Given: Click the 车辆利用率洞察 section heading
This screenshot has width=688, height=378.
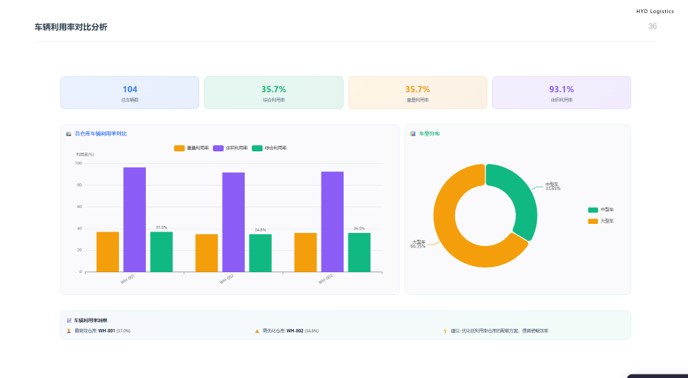Looking at the screenshot, I should (91, 320).
